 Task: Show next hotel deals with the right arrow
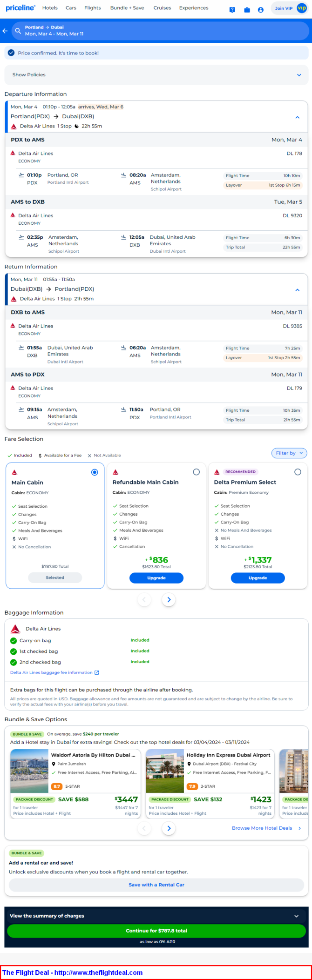[x=169, y=828]
